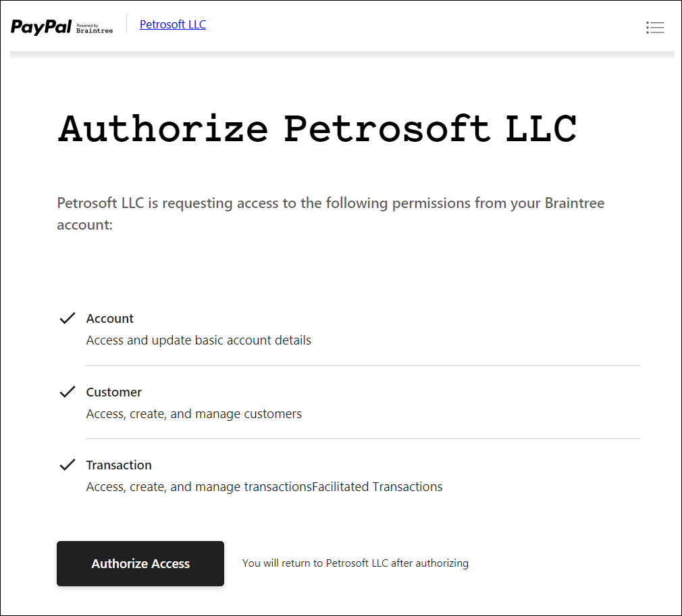The image size is (682, 616).
Task: Click the checkmark beside Customer
Action: (68, 392)
